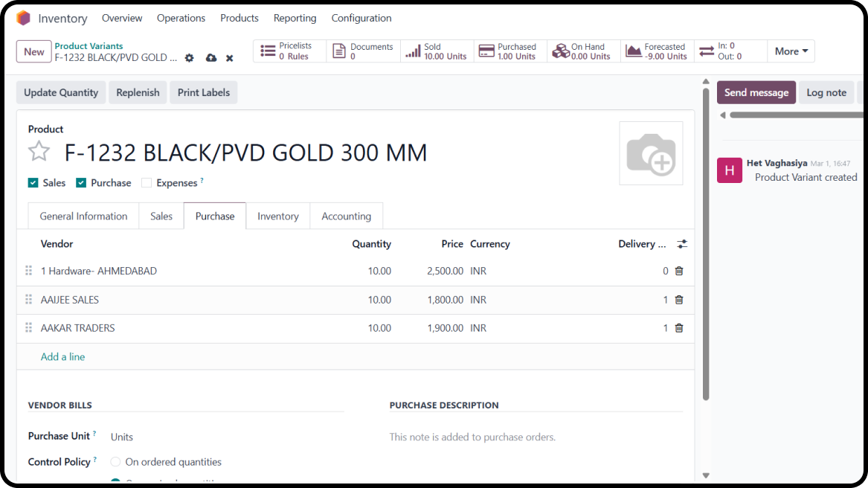Discard changes with the X icon
Screen dimensions: 868x488
pos(230,58)
